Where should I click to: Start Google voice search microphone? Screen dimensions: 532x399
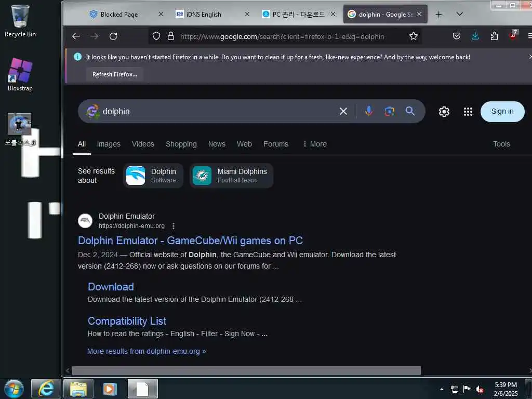pos(369,111)
